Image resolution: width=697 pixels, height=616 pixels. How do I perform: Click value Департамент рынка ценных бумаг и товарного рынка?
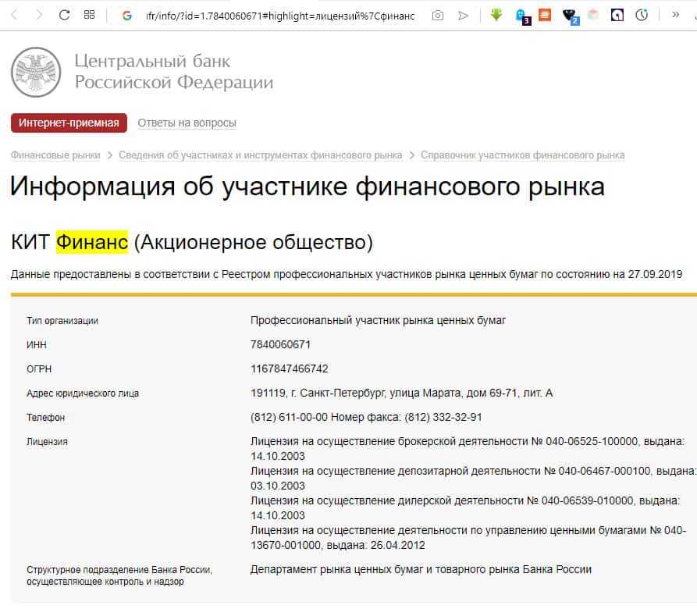click(x=421, y=569)
